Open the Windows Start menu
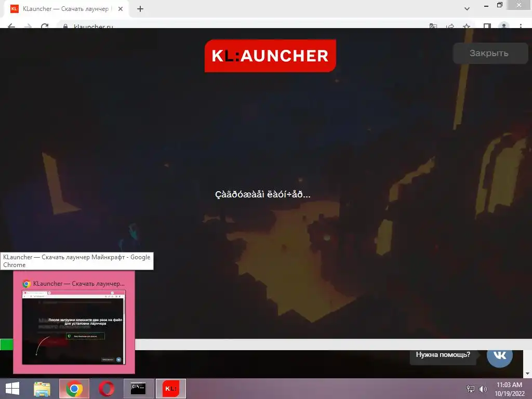Image resolution: width=532 pixels, height=399 pixels. click(x=12, y=389)
